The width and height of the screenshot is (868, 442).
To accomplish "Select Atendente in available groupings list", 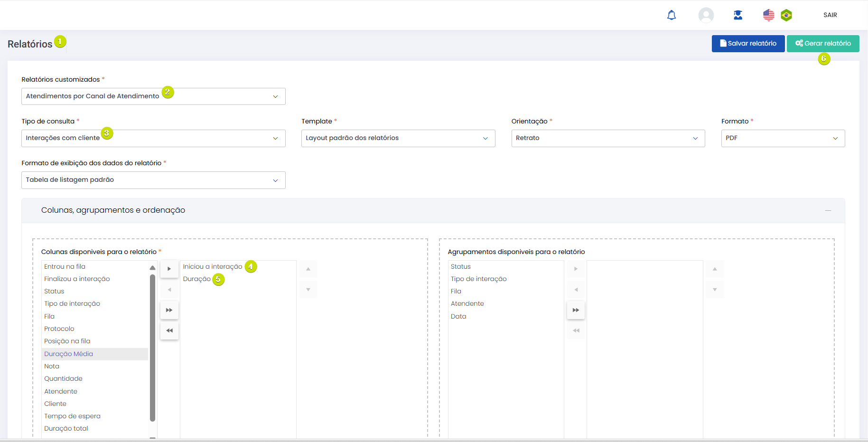I will (x=467, y=304).
